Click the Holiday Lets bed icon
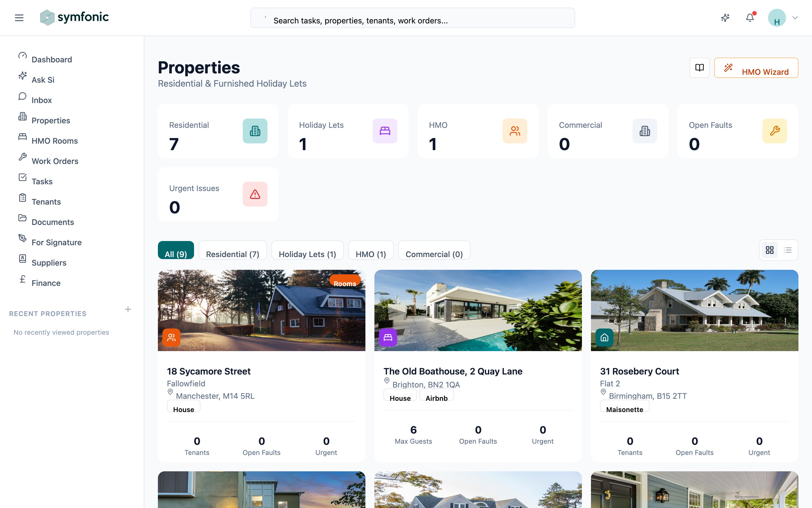 [x=385, y=131]
